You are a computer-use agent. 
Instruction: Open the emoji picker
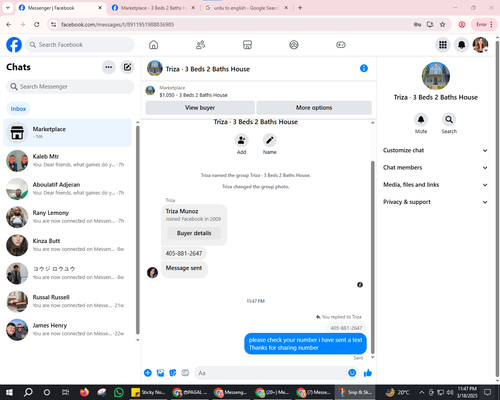coord(352,373)
